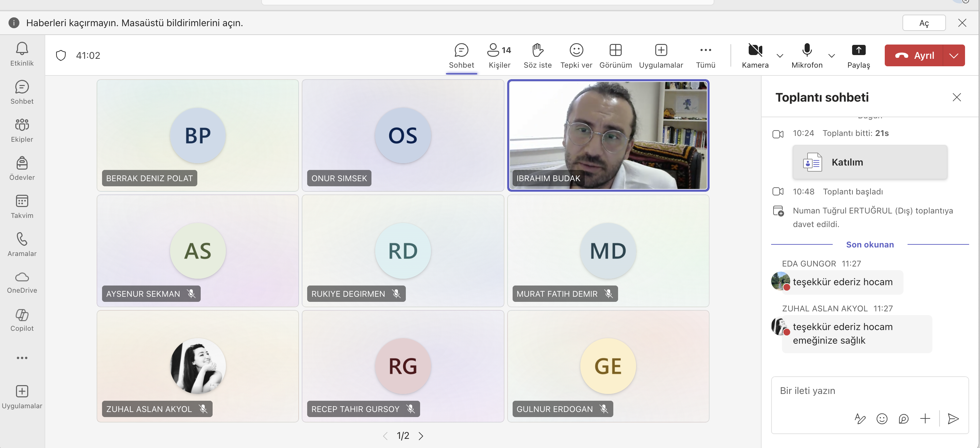980x448 pixels.
Task: Click MURAT FATIH DEMIR muted mic icon
Action: (x=608, y=294)
